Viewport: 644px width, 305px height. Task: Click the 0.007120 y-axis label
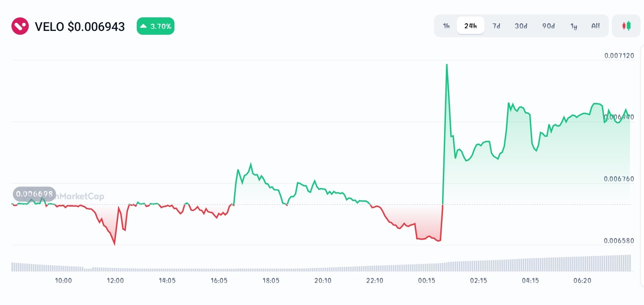pos(619,55)
